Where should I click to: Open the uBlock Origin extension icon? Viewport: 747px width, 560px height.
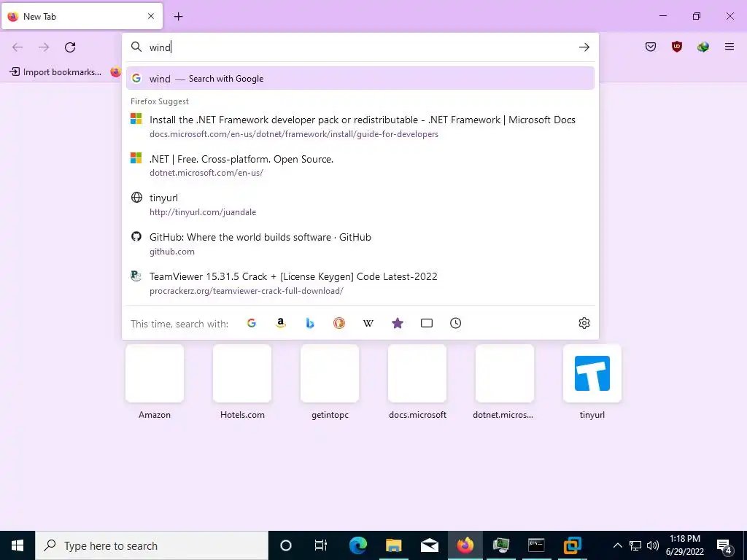coord(677,47)
